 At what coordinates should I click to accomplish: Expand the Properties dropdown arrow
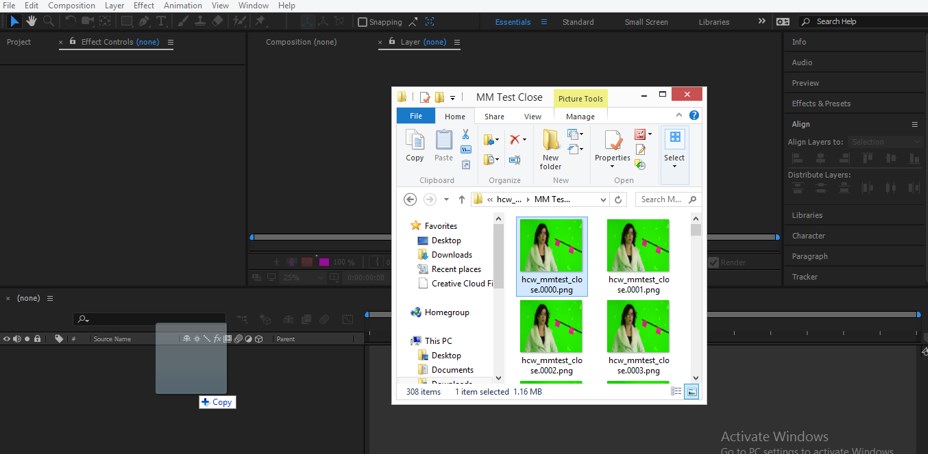coord(612,167)
